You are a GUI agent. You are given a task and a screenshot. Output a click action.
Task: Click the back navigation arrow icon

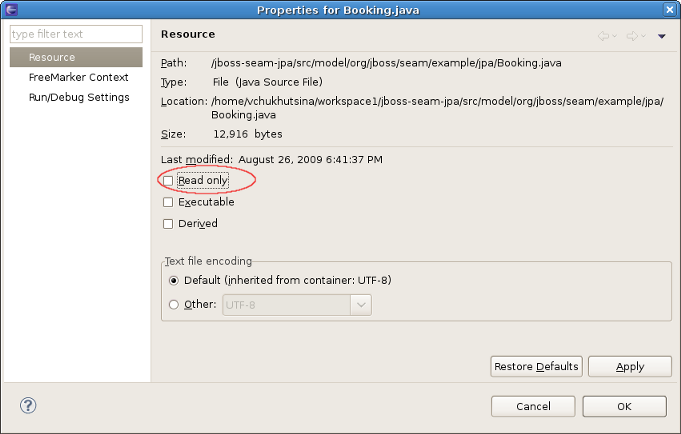603,36
